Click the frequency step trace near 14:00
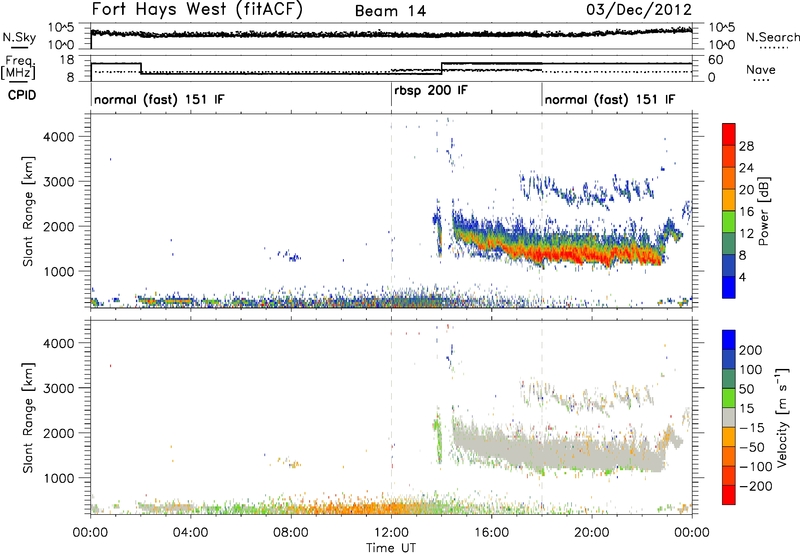 click(x=442, y=68)
